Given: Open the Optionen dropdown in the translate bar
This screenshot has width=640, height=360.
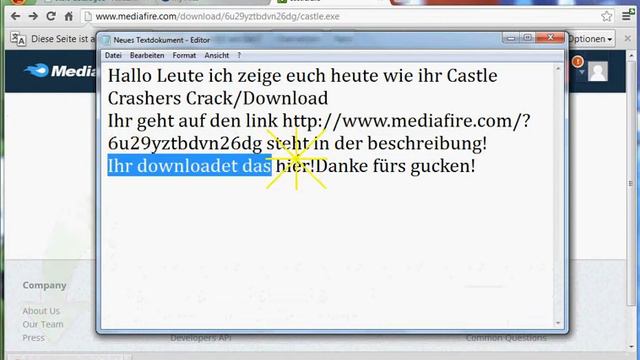Looking at the screenshot, I should pyautogui.click(x=590, y=39).
